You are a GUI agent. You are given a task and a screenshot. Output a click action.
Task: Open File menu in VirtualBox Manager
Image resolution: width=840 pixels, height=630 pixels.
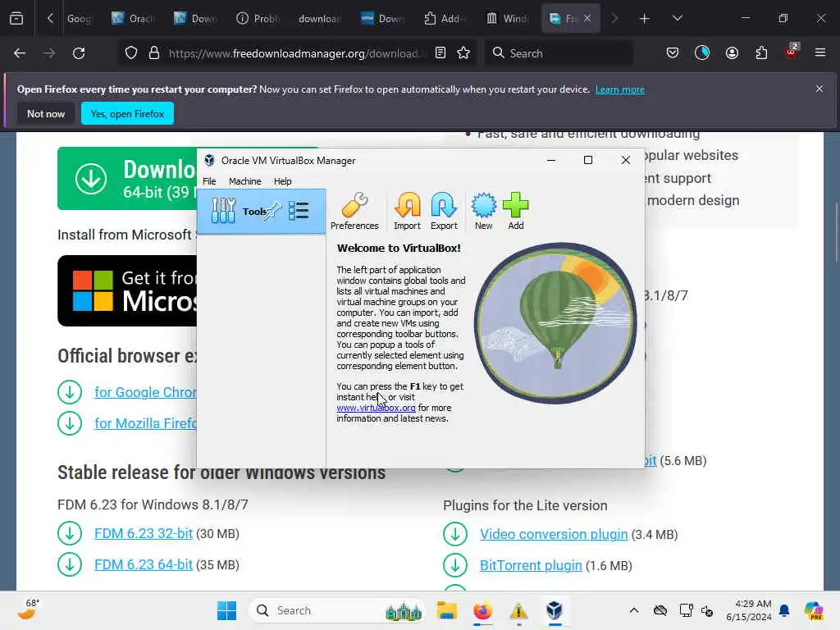[x=209, y=181]
